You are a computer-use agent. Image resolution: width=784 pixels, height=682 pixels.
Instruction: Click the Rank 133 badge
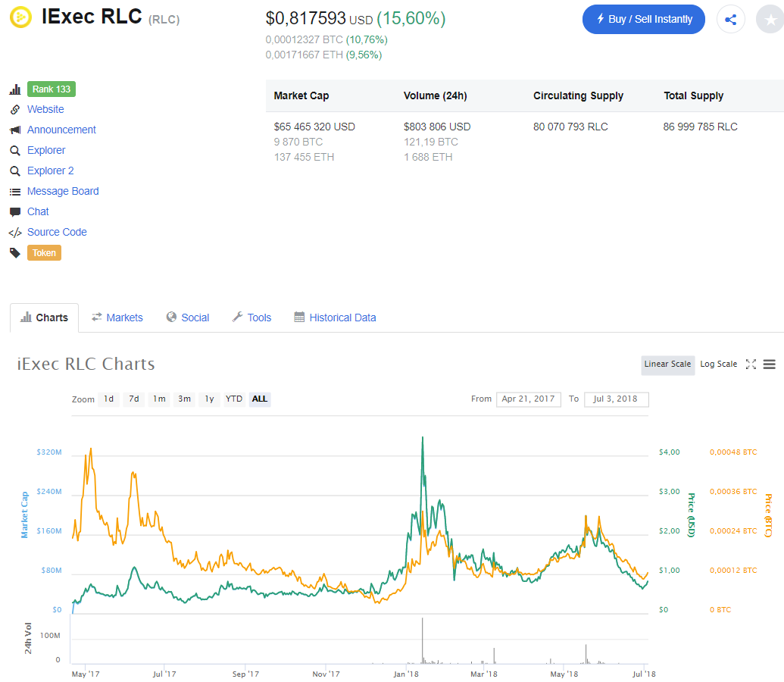click(x=51, y=89)
